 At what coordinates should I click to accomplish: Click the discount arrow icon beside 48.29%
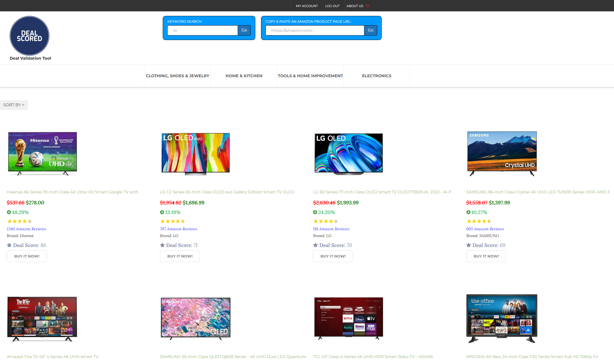point(9,212)
